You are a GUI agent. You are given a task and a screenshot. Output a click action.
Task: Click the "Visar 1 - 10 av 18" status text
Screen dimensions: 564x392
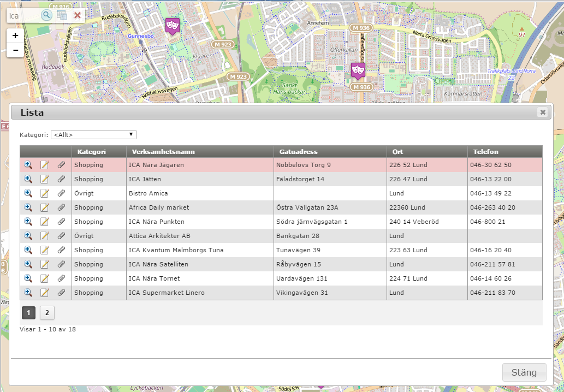pyautogui.click(x=48, y=329)
